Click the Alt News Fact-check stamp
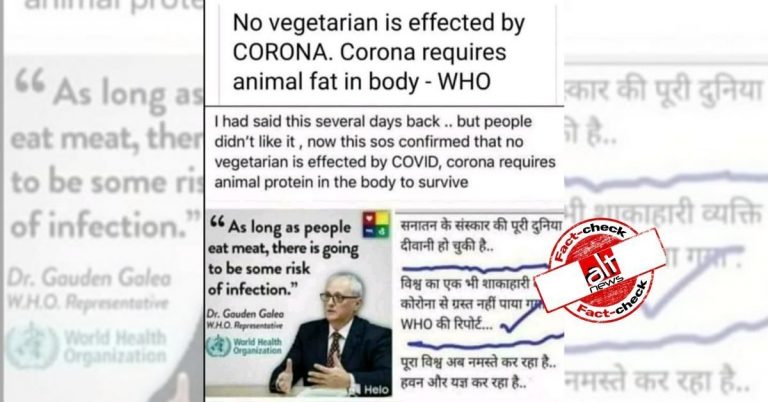The height and width of the screenshot is (402, 768). [600, 270]
